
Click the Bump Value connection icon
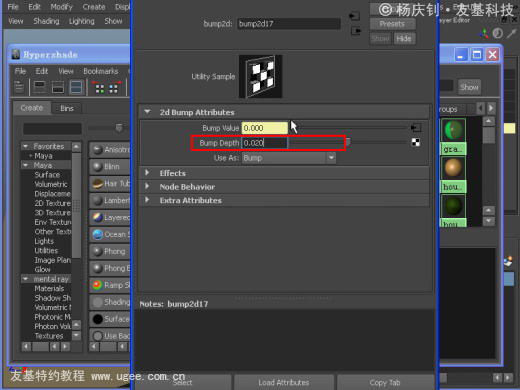coord(416,128)
